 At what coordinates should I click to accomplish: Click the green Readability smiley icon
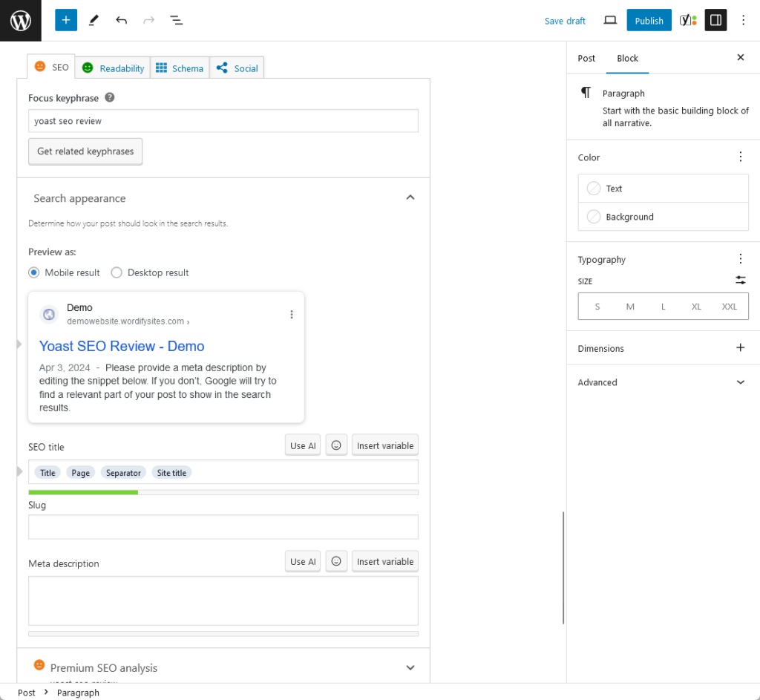pyautogui.click(x=88, y=68)
